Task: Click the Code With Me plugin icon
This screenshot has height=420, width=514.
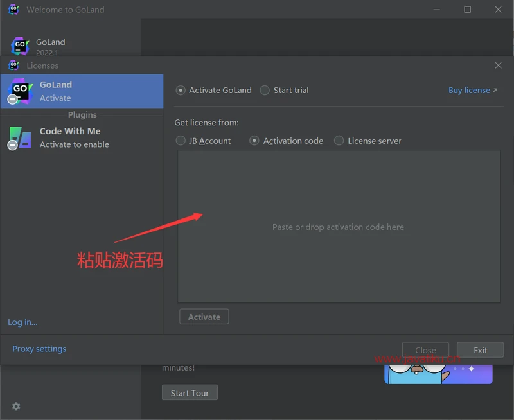Action: 19,137
